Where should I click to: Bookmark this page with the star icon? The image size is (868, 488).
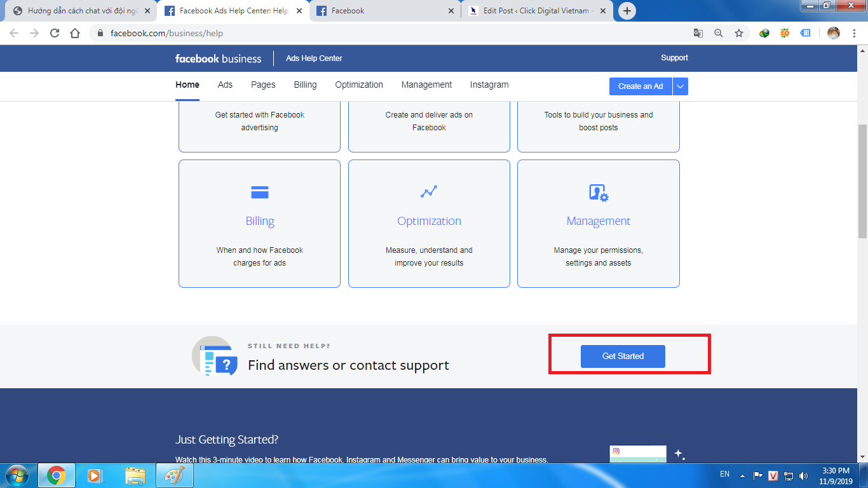coord(739,33)
